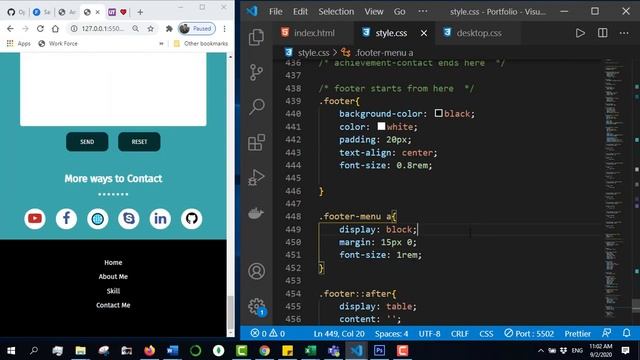Click the Paused profile button in Chrome
The image size is (640, 360).
[197, 29]
